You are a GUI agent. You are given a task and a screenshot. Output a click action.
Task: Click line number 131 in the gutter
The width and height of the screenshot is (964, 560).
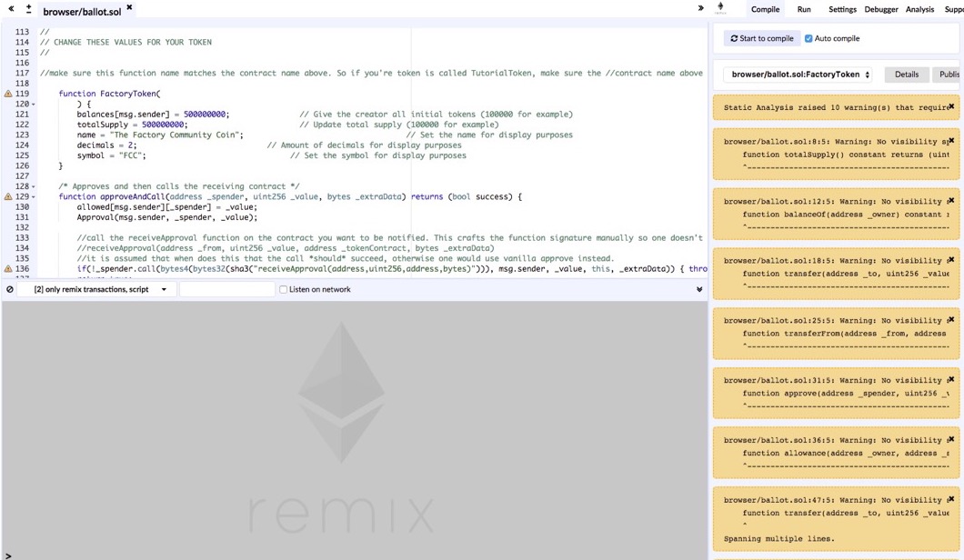click(x=22, y=217)
